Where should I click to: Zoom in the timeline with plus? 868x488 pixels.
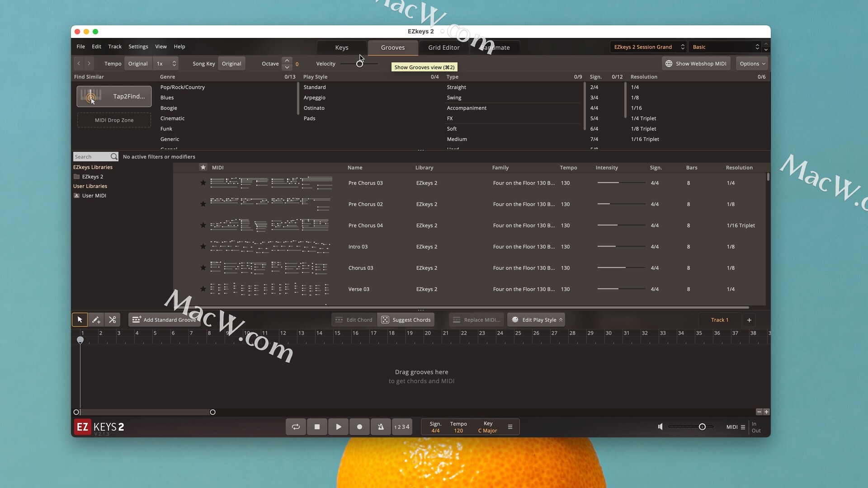(766, 412)
